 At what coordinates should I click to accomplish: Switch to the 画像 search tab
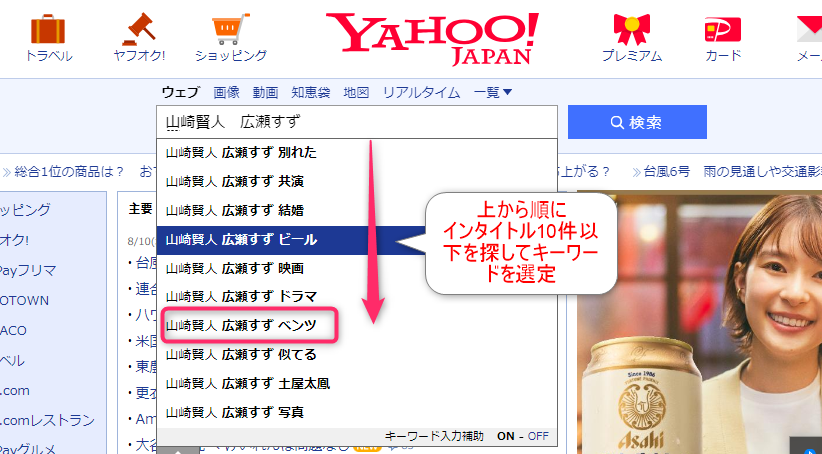(x=226, y=92)
